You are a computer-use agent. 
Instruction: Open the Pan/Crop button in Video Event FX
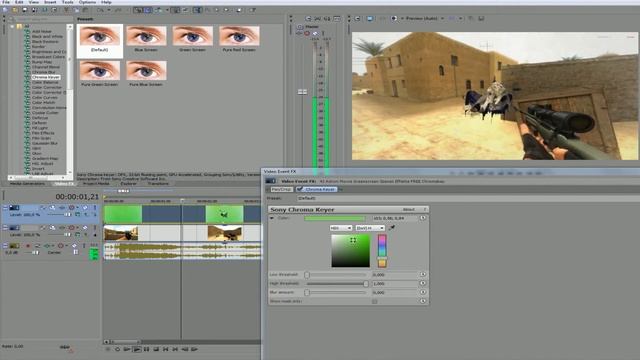point(282,189)
